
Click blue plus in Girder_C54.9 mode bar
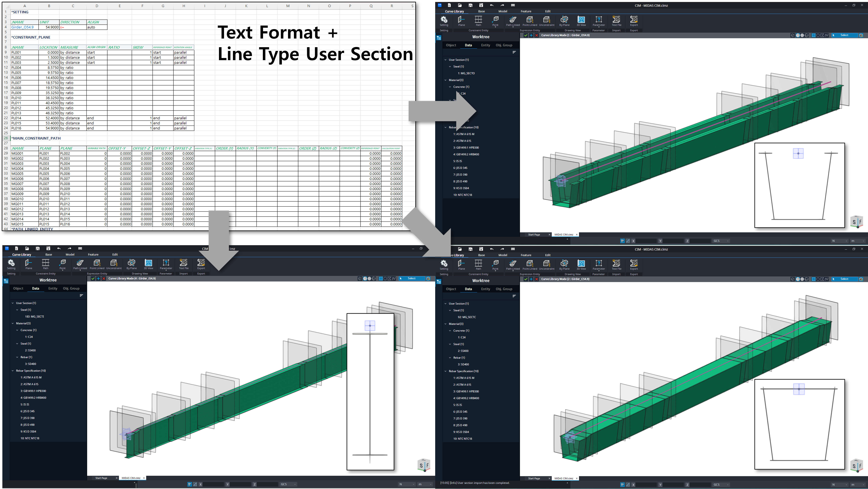point(531,279)
